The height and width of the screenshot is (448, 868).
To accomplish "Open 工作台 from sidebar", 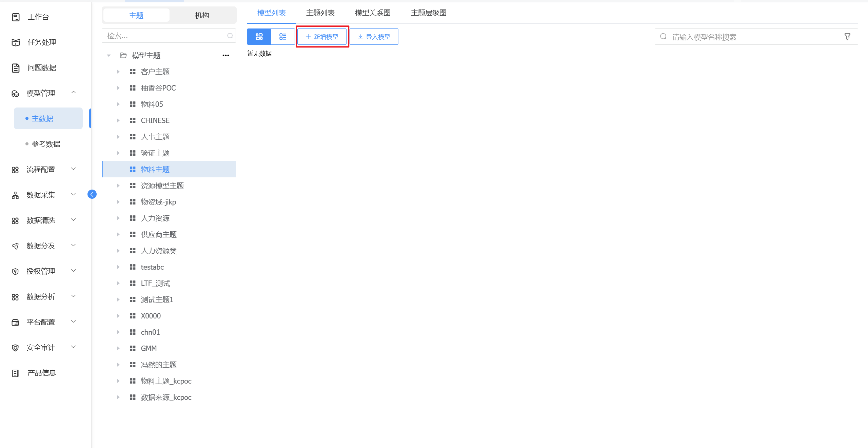I will (x=38, y=17).
